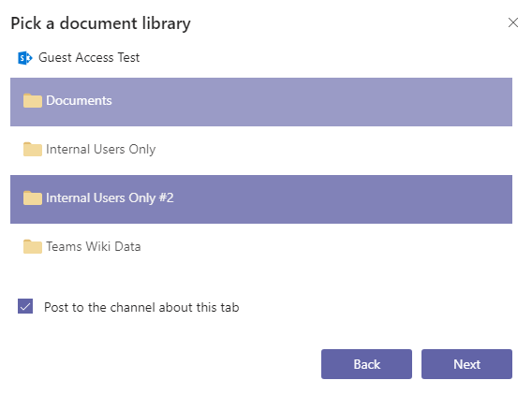
Task: Click the SharePoint site icon
Action: [24, 58]
